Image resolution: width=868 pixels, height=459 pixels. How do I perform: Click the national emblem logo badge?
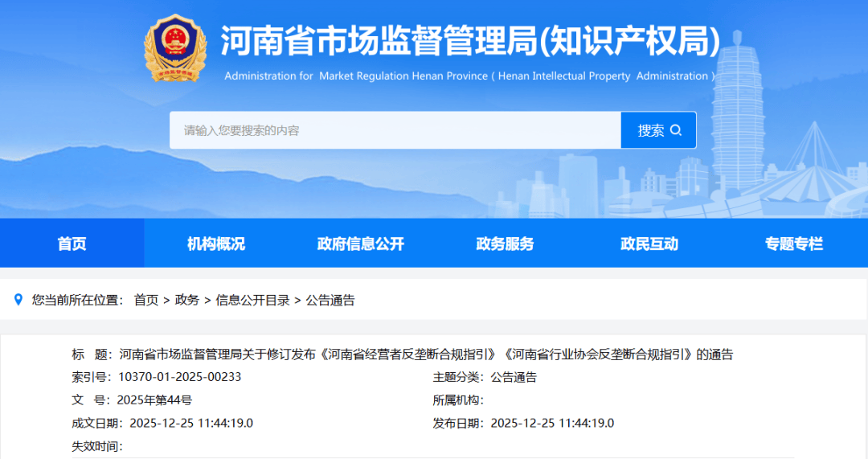[x=174, y=48]
